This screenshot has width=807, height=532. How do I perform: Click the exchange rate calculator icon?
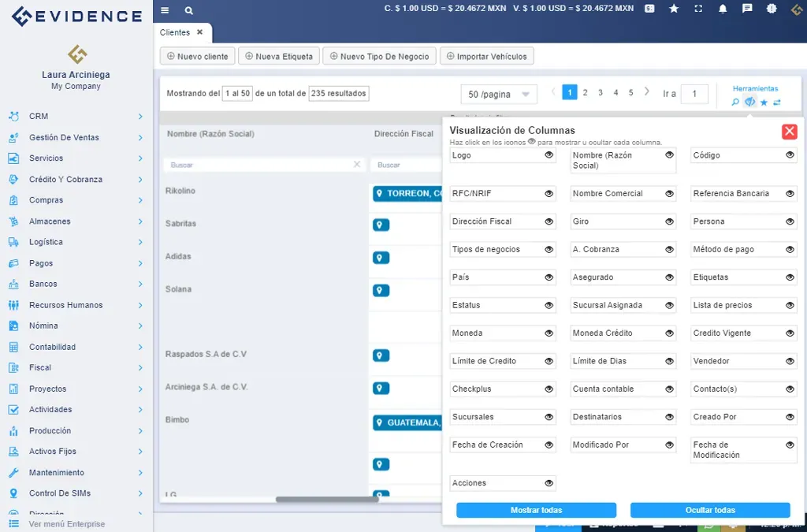(x=649, y=9)
